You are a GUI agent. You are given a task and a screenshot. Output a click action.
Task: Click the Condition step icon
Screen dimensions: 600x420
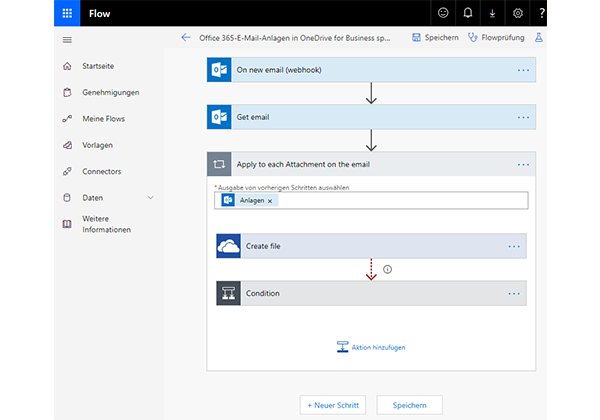(x=228, y=293)
